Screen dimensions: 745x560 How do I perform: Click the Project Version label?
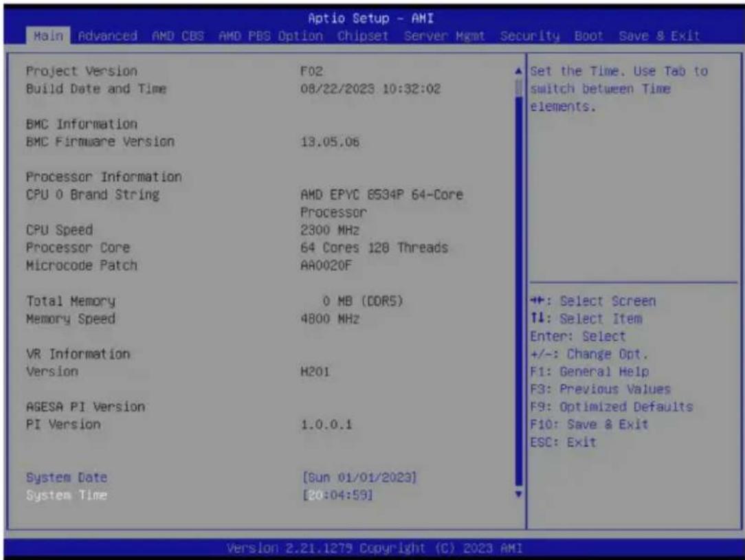(81, 71)
